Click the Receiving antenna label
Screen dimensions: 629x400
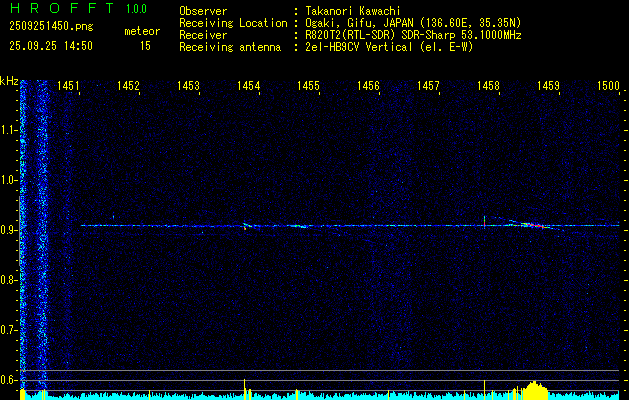pos(230,47)
